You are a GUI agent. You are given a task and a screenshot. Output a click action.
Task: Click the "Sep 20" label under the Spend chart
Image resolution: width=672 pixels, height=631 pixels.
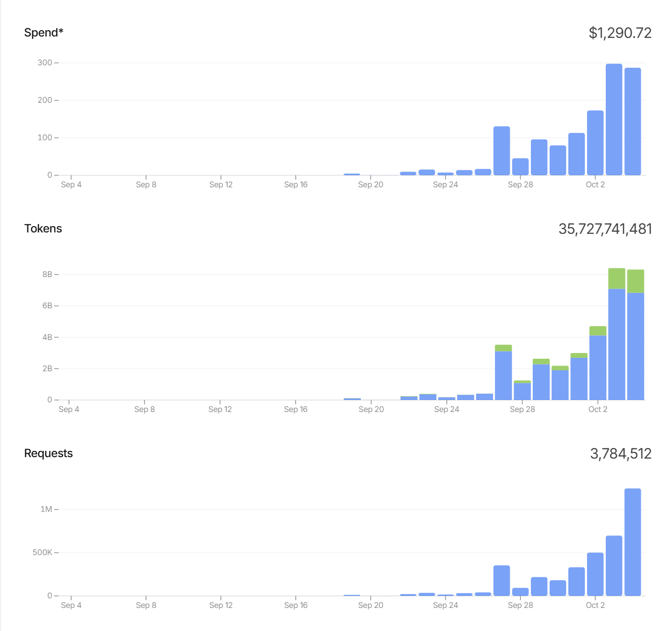click(x=371, y=185)
